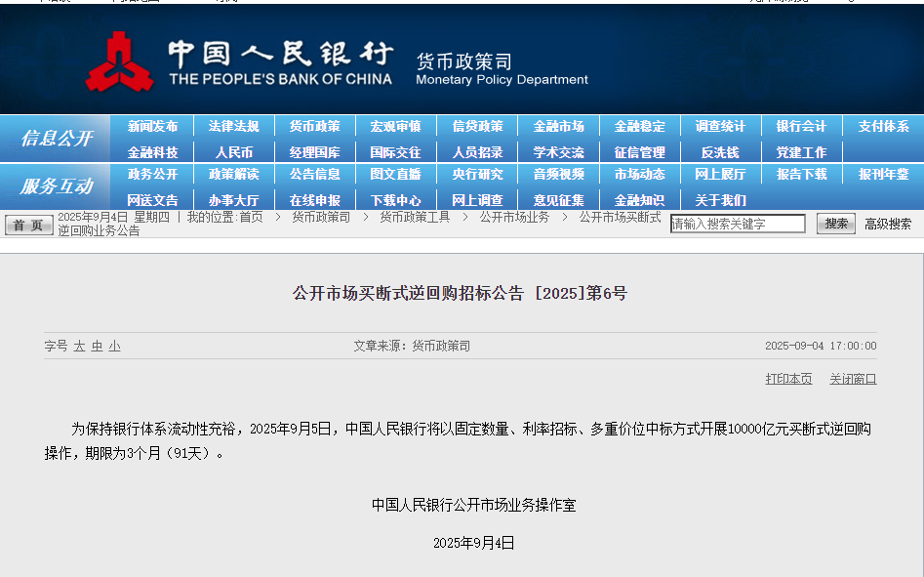Open 学术交流 navigation item

[559, 152]
